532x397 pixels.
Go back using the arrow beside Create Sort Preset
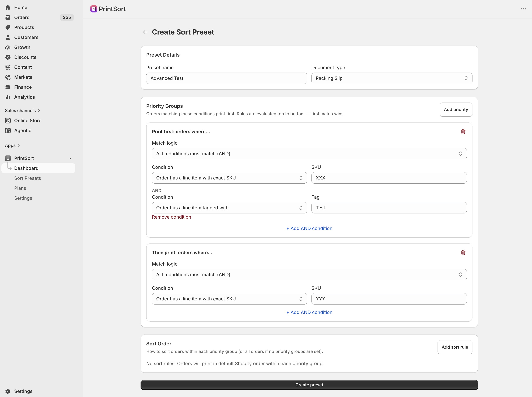click(x=146, y=32)
